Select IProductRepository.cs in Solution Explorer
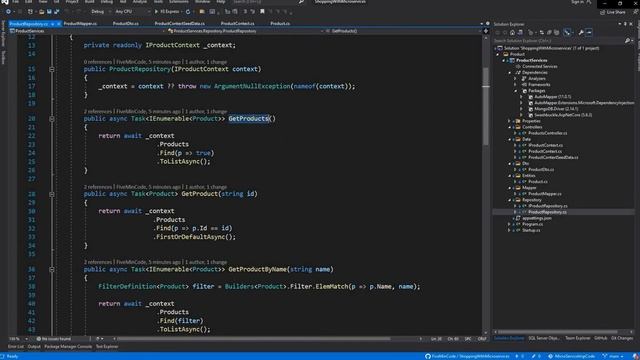 click(547, 206)
